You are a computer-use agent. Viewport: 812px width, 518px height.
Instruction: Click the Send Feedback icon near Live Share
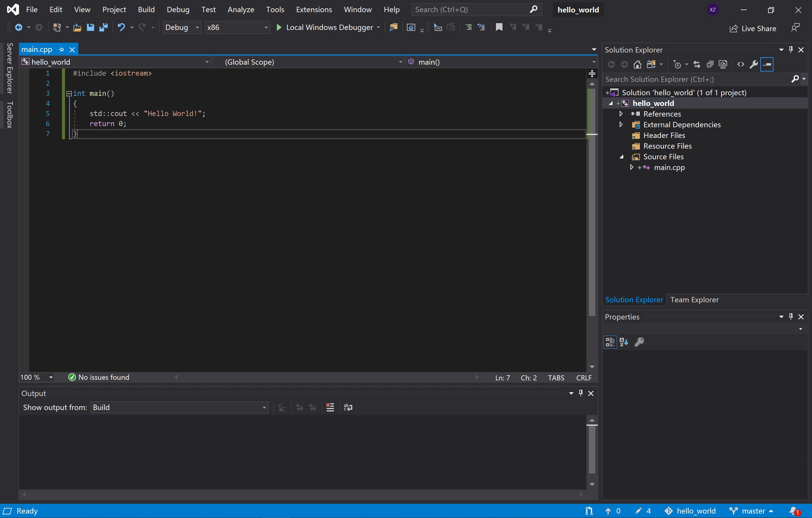[x=795, y=28]
